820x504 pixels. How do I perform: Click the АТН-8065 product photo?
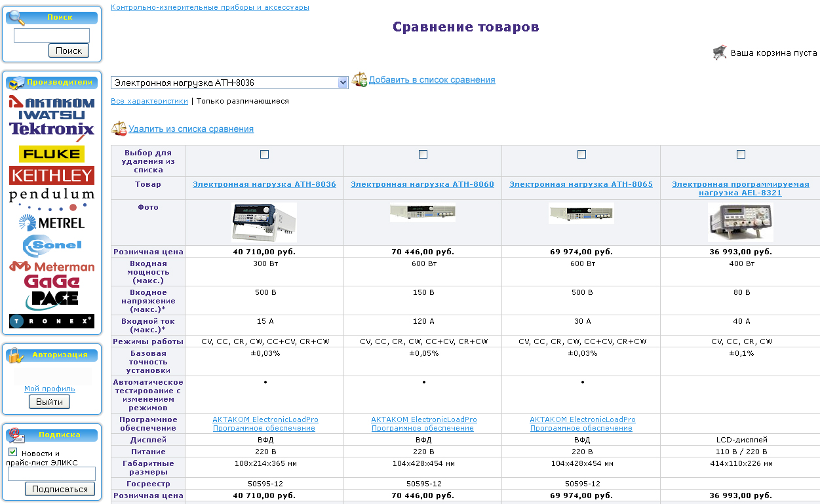(581, 213)
